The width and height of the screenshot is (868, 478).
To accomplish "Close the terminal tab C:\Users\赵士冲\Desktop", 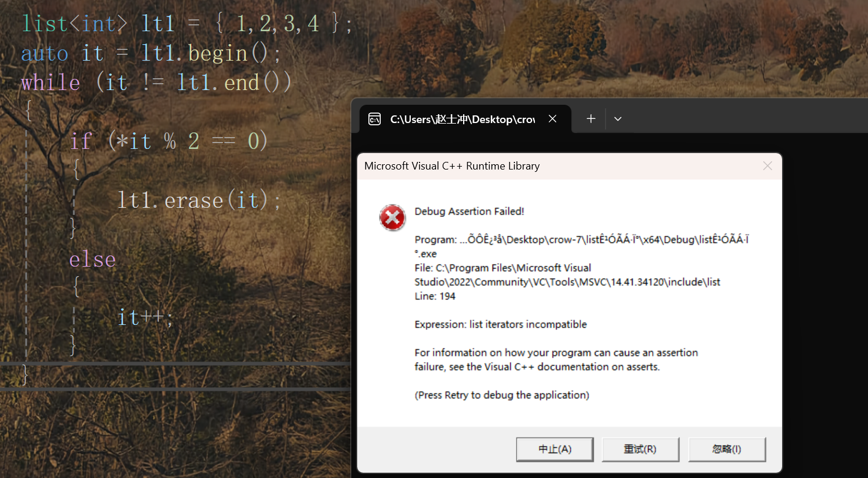I will pos(553,119).
